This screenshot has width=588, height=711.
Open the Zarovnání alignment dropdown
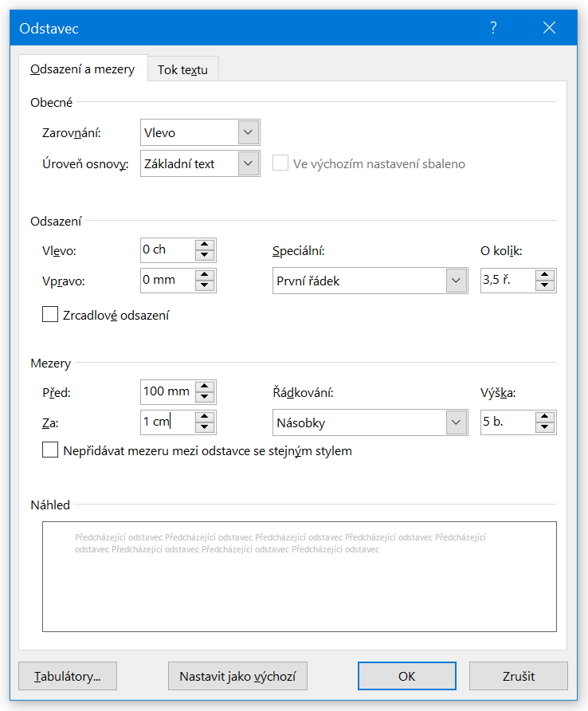(x=249, y=132)
